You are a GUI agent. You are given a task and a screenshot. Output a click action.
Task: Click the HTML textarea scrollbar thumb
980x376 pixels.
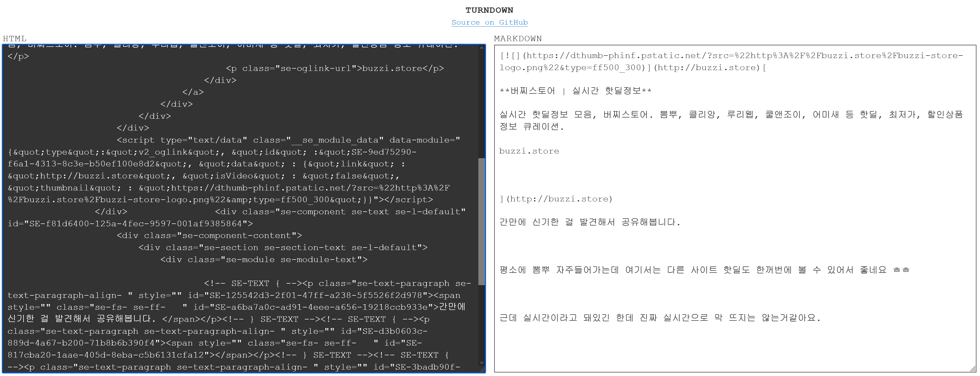coord(481,221)
